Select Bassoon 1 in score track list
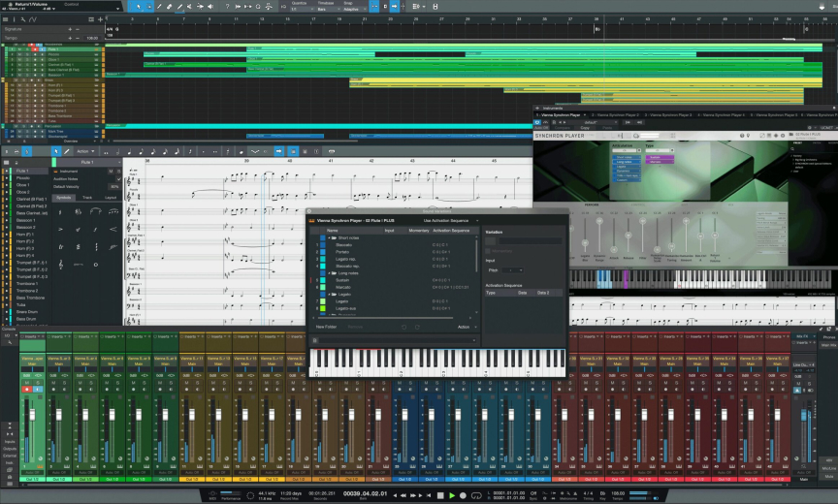 coord(24,220)
